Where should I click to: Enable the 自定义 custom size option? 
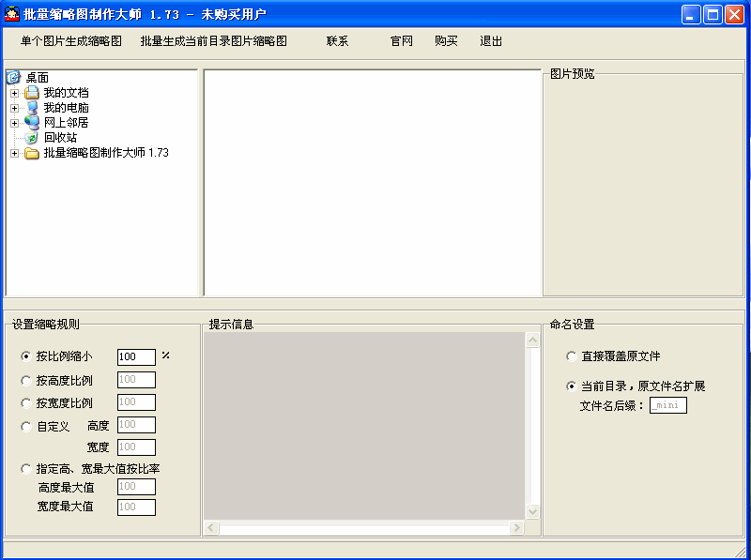coord(25,427)
